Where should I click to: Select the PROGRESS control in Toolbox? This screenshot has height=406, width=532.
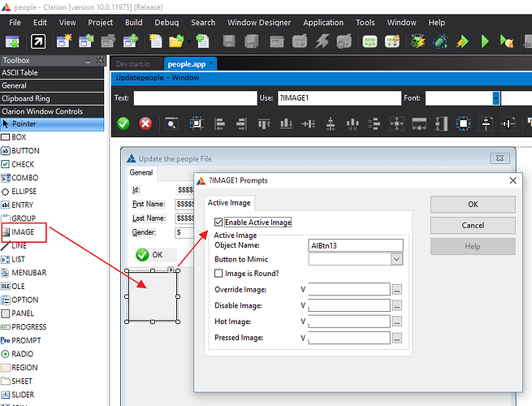point(24,327)
